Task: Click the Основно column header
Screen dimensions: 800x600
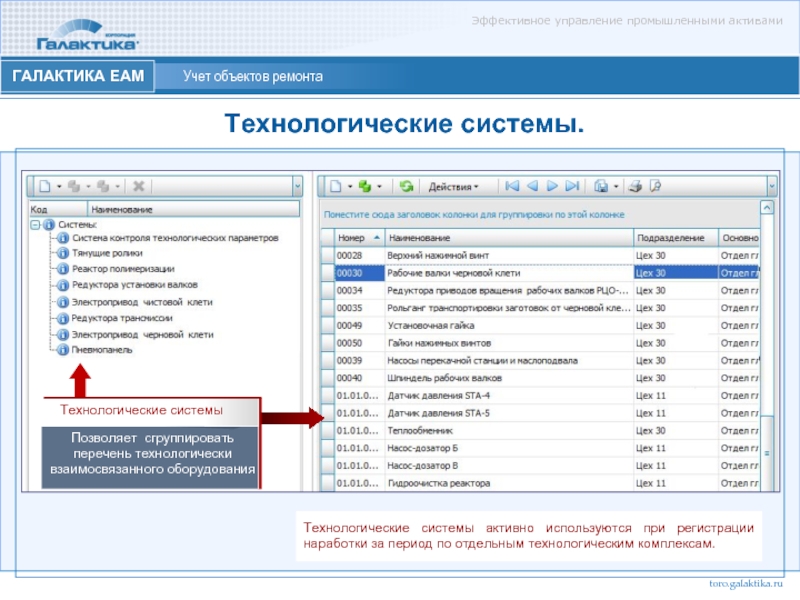Action: pos(739,238)
